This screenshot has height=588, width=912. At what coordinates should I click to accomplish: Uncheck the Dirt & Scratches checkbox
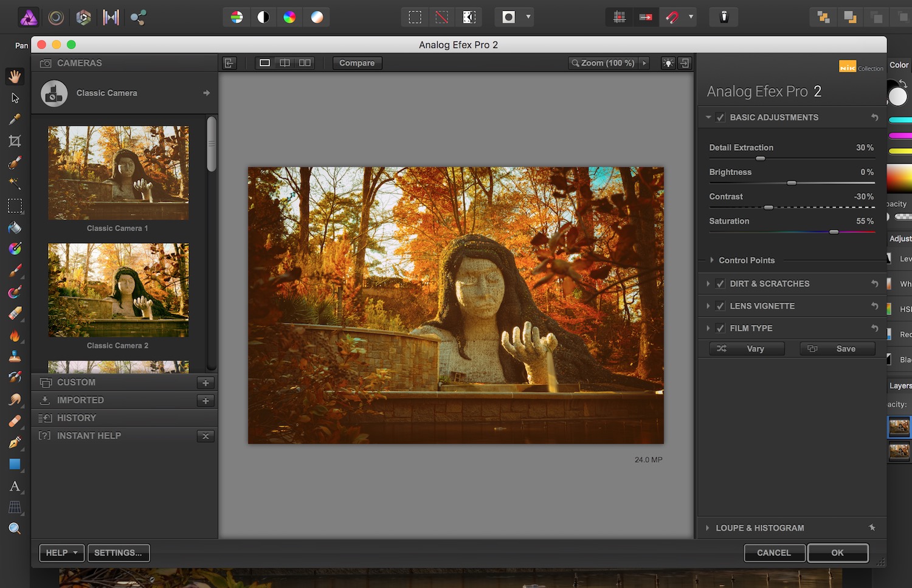coord(720,284)
